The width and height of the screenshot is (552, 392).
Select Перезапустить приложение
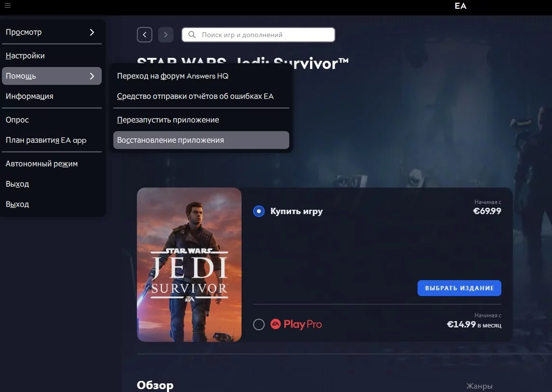pyautogui.click(x=201, y=120)
